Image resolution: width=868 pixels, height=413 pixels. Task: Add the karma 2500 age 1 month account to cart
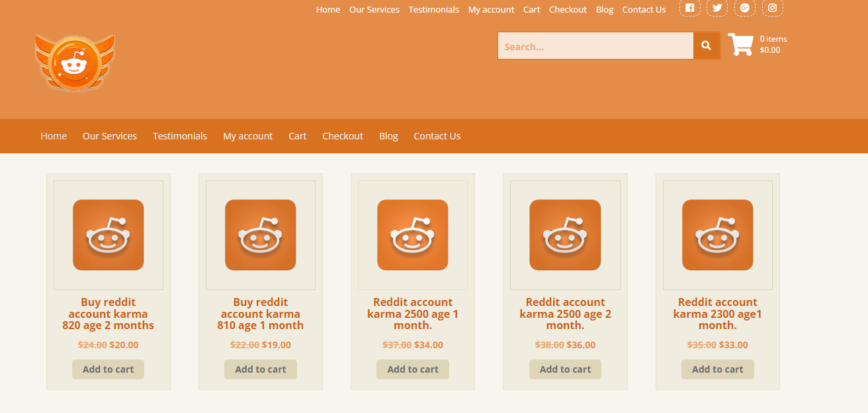pos(413,369)
